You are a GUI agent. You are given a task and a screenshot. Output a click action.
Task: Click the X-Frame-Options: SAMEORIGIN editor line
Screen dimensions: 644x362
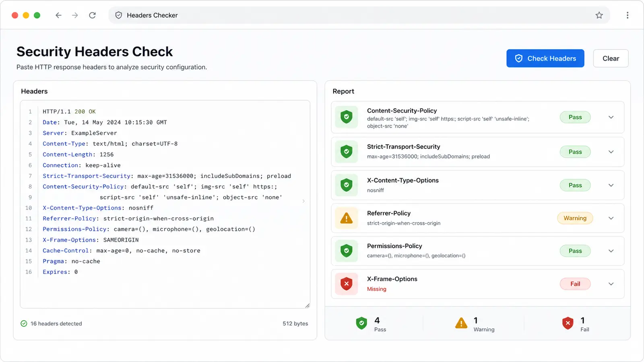(91, 240)
